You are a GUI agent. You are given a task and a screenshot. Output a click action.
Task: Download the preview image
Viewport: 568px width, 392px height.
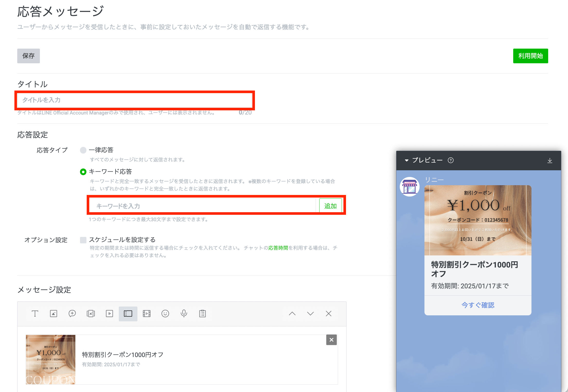pyautogui.click(x=550, y=161)
